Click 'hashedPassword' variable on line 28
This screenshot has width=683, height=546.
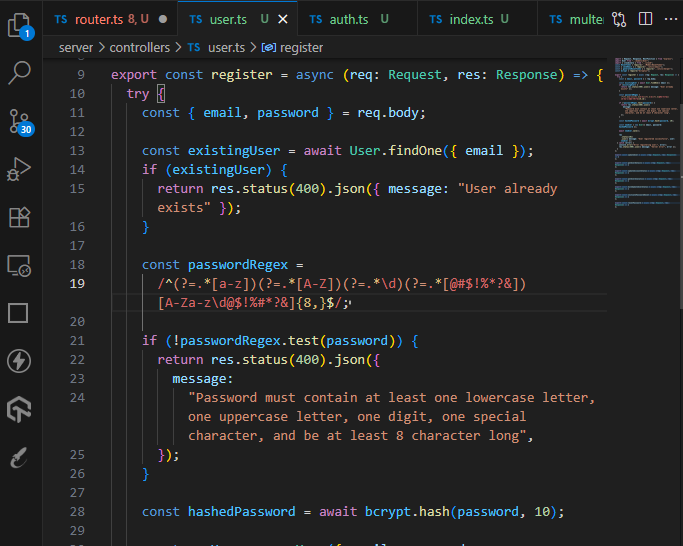click(242, 512)
